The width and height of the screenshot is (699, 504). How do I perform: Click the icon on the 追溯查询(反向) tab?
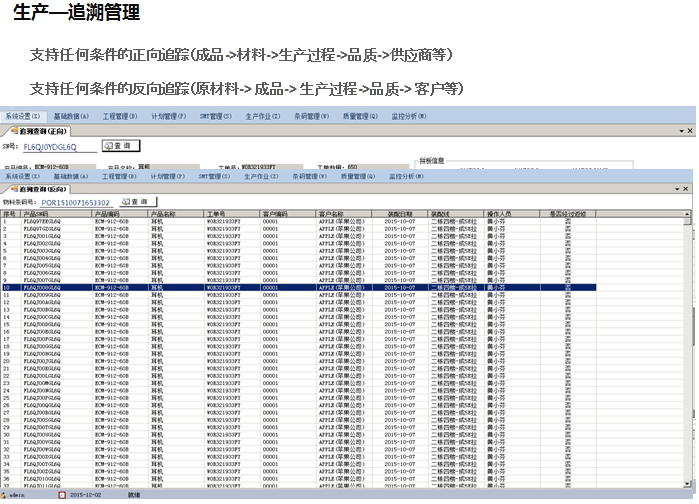click(x=10, y=188)
